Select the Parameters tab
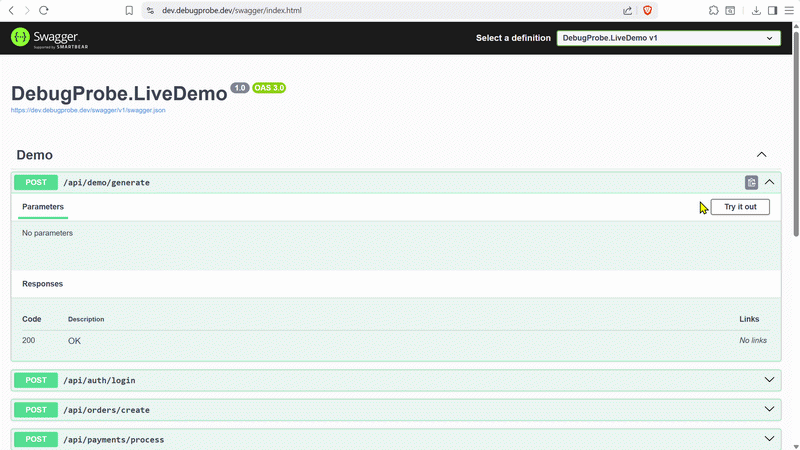 tap(43, 207)
